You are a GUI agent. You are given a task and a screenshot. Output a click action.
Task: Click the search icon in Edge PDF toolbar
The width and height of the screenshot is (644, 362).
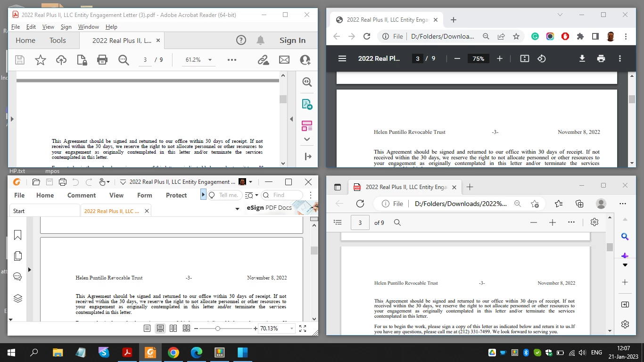click(397, 222)
